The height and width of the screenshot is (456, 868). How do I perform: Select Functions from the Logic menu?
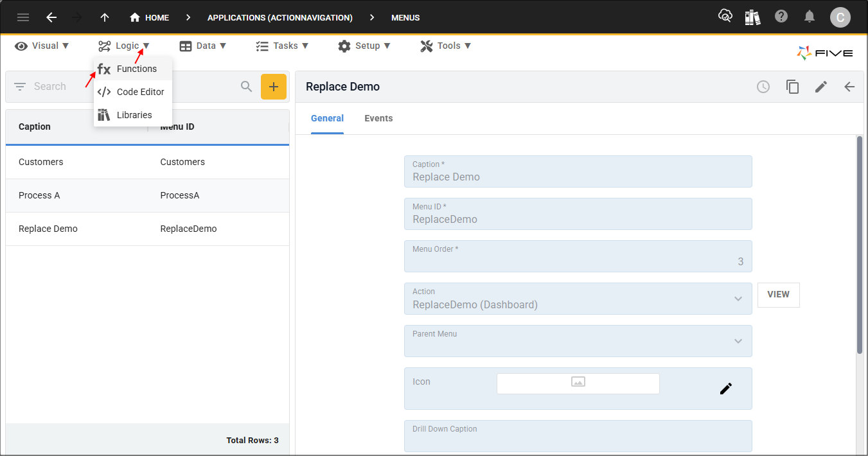pos(136,69)
